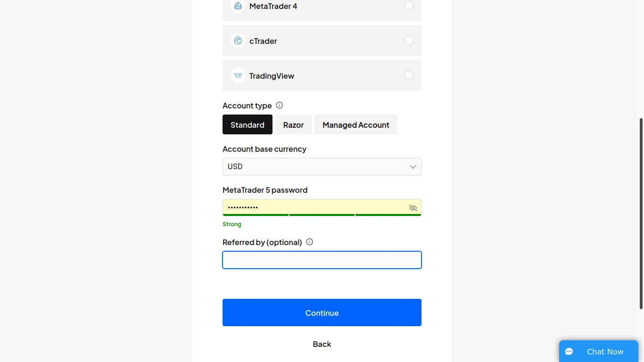Select the TradingView radio button

coord(409,75)
